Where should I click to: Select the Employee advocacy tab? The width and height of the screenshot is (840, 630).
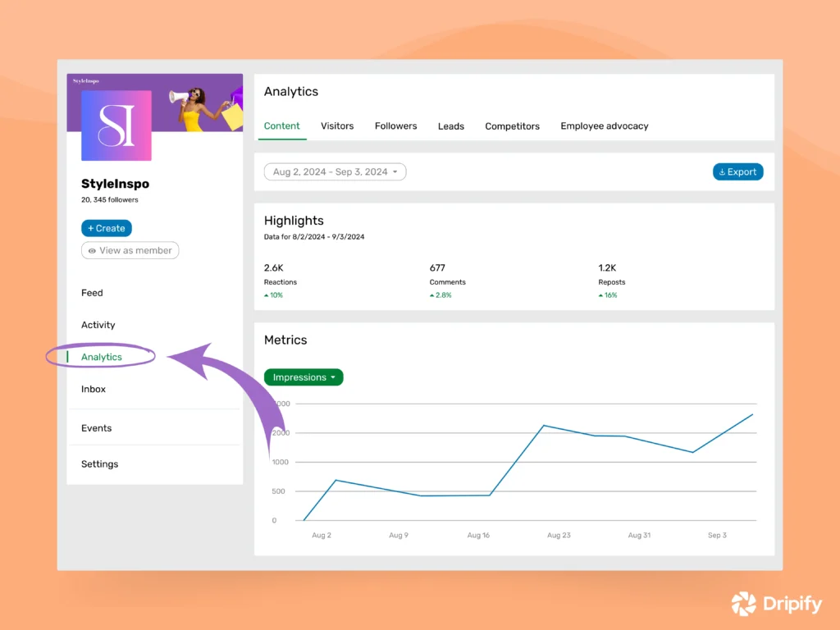click(604, 126)
